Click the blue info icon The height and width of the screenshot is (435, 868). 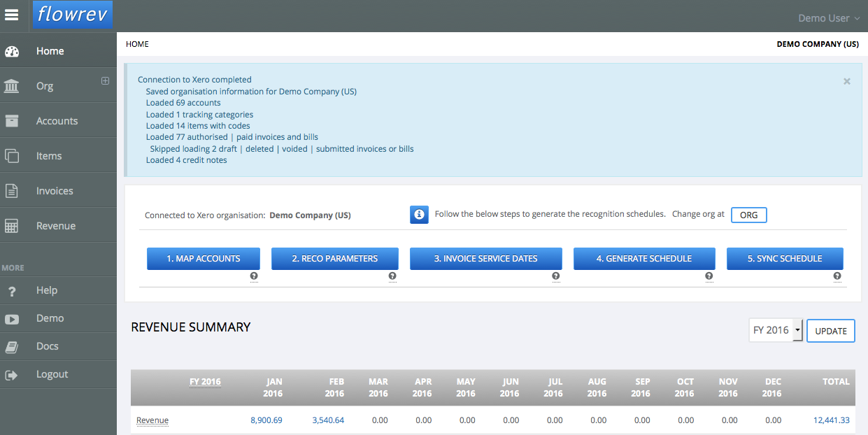419,215
